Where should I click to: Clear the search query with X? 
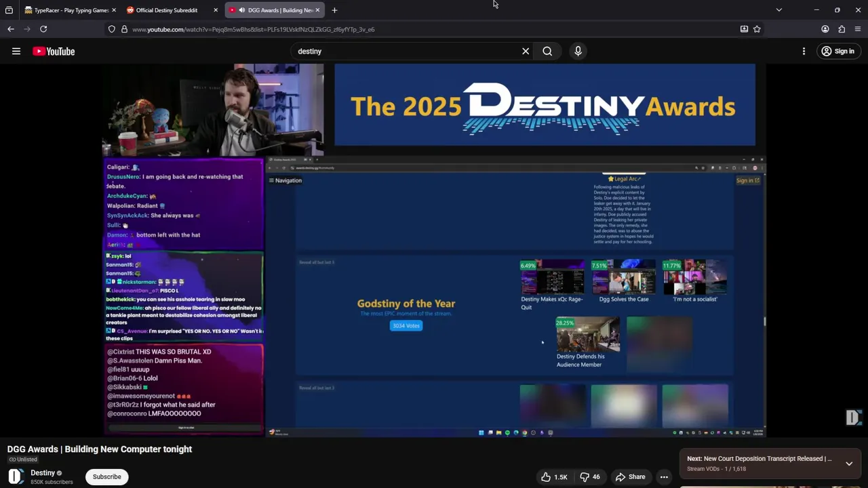(526, 52)
